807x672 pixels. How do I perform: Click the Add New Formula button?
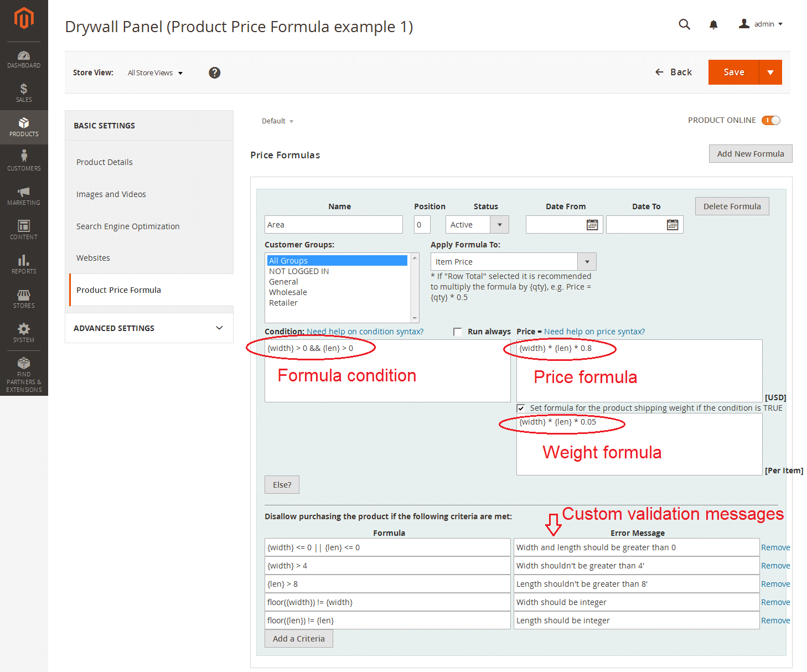coord(750,154)
